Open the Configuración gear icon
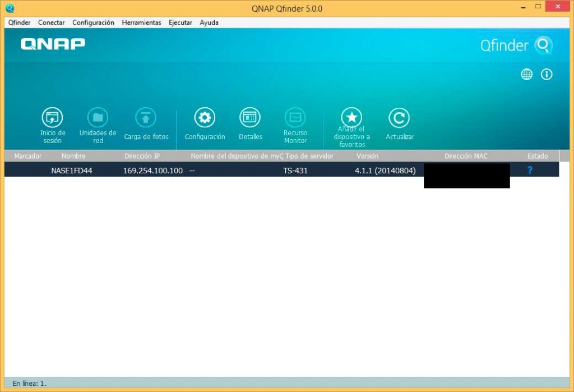 click(205, 118)
